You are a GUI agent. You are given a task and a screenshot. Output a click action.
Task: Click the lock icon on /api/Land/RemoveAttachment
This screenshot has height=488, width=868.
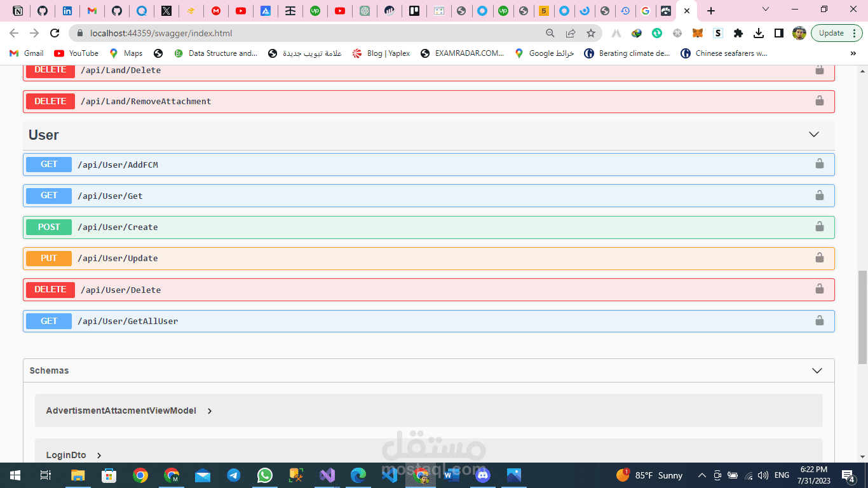click(820, 100)
